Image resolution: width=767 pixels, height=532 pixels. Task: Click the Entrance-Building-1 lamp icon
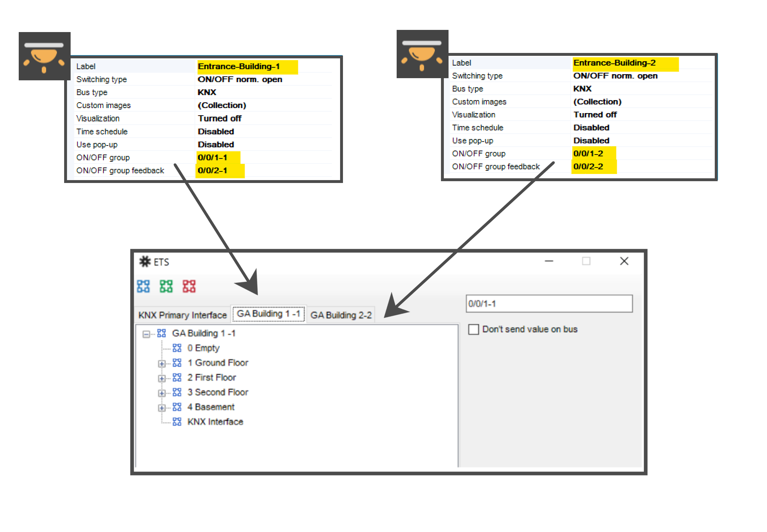tap(44, 56)
